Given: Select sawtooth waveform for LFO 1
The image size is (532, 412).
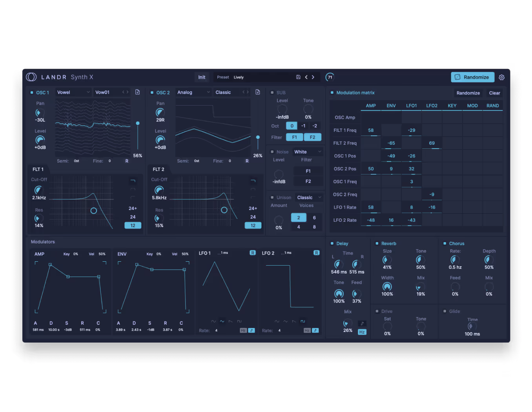Looking at the screenshot, I should pos(231,321).
